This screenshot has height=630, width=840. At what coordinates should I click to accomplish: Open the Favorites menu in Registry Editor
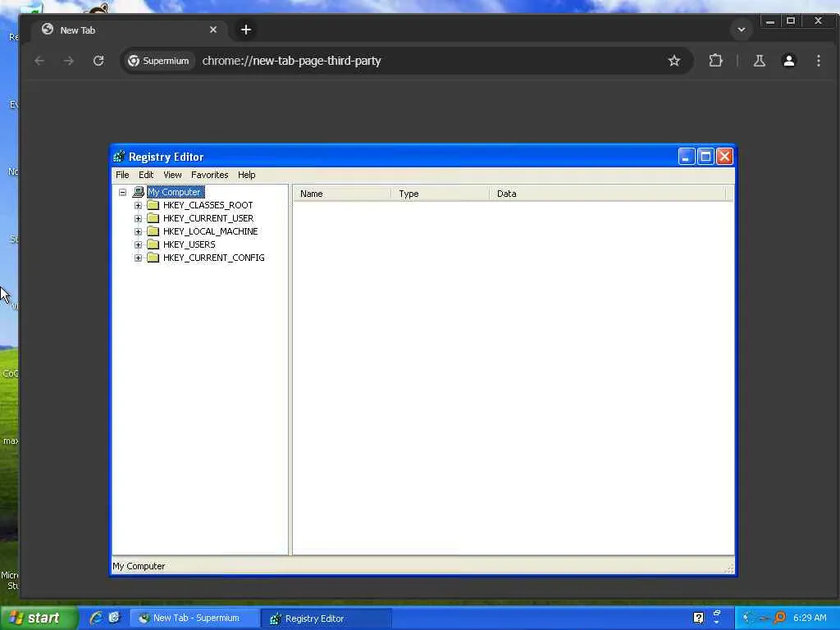(209, 175)
